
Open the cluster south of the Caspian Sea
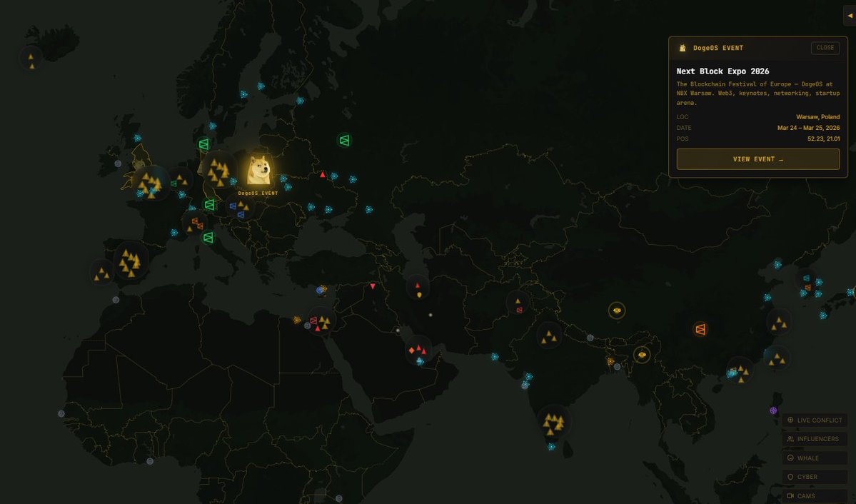click(418, 288)
